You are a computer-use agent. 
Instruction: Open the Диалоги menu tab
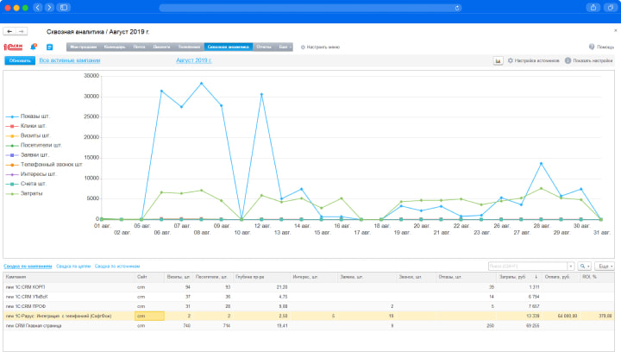(x=161, y=47)
